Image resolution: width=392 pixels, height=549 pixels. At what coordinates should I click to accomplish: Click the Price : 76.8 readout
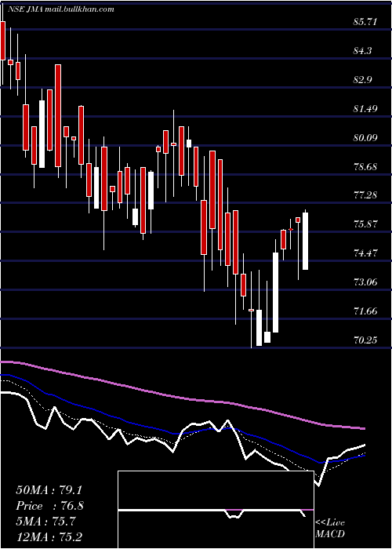49,506
